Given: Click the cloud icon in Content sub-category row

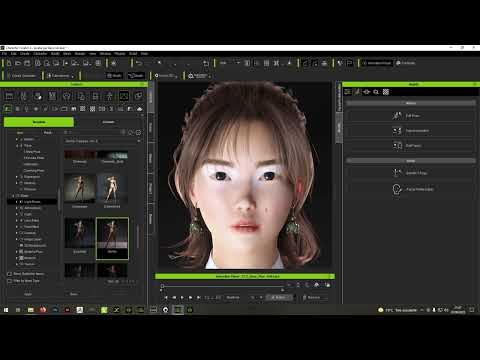Looking at the screenshot, I should pos(140,109).
